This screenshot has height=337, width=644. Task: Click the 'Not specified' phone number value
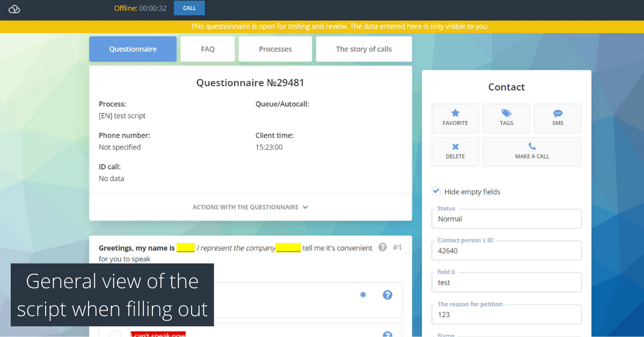coord(120,147)
